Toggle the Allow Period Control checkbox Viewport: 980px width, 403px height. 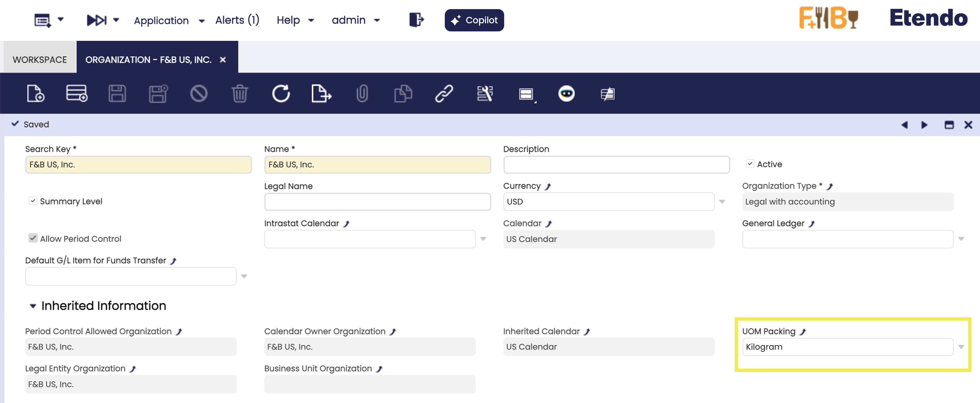[x=33, y=239]
